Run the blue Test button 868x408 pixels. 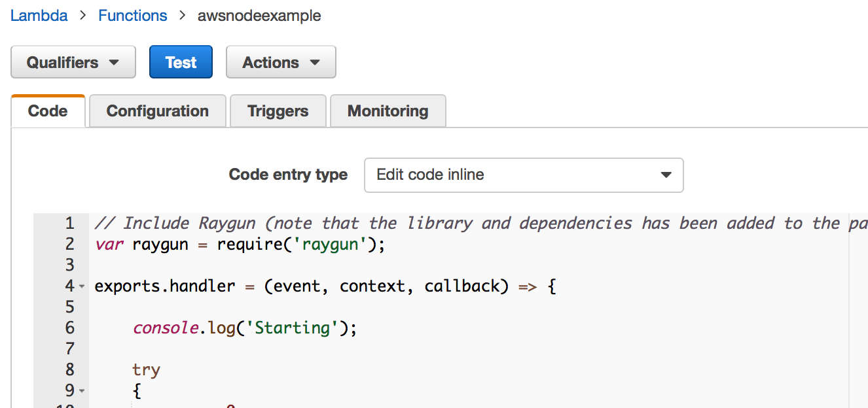coord(181,62)
